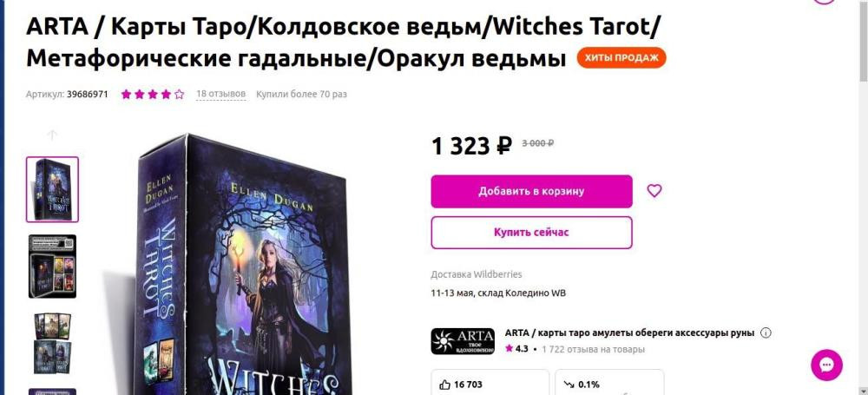Click the thumbs-up 16 703 likes tile
Viewport: 868px width, 395px height.
click(x=490, y=382)
